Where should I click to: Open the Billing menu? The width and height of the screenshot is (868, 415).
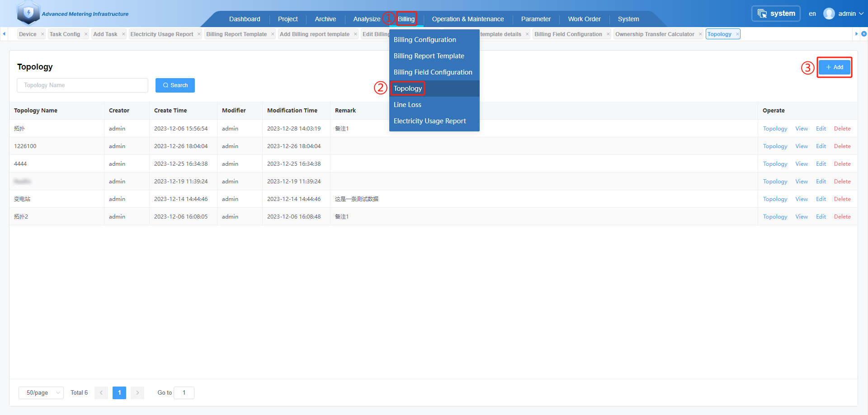click(406, 19)
